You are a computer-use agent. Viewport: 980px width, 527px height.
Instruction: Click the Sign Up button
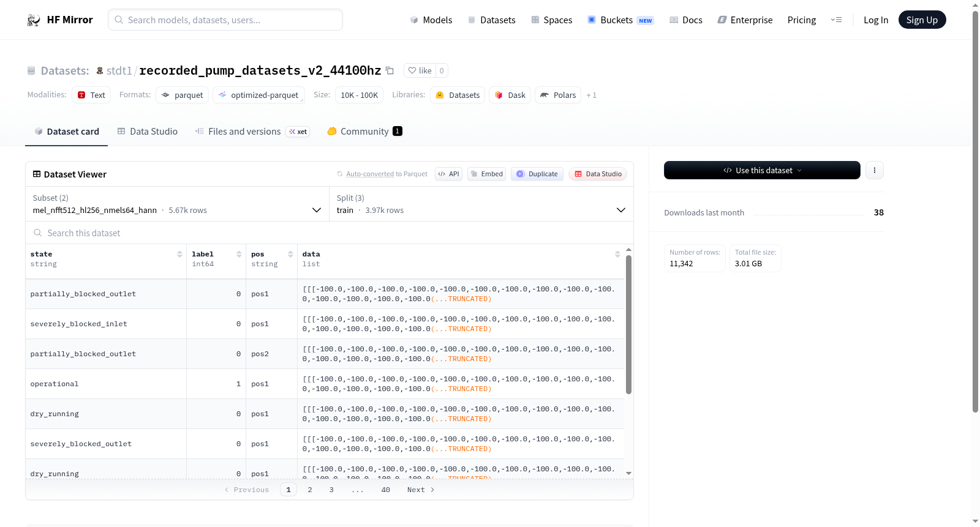[x=922, y=20]
